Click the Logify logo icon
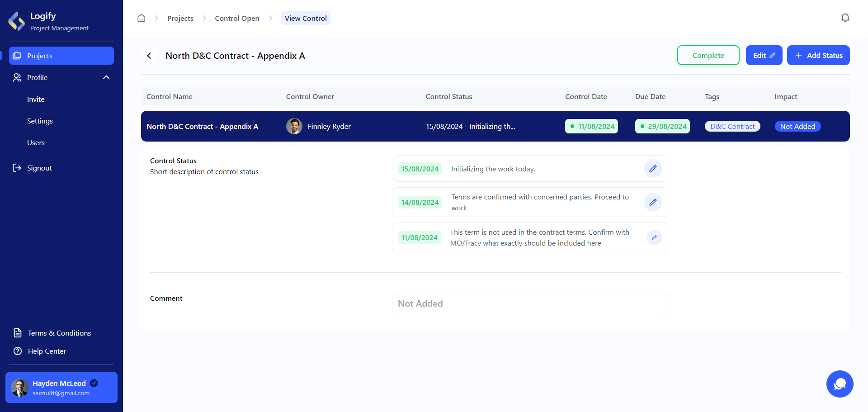Screen dimensions: 868x412 point(17,21)
